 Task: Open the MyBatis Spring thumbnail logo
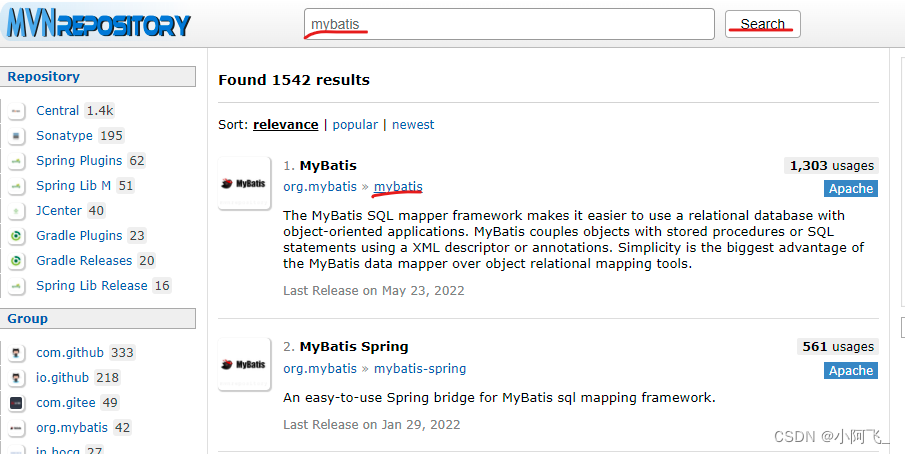[244, 365]
